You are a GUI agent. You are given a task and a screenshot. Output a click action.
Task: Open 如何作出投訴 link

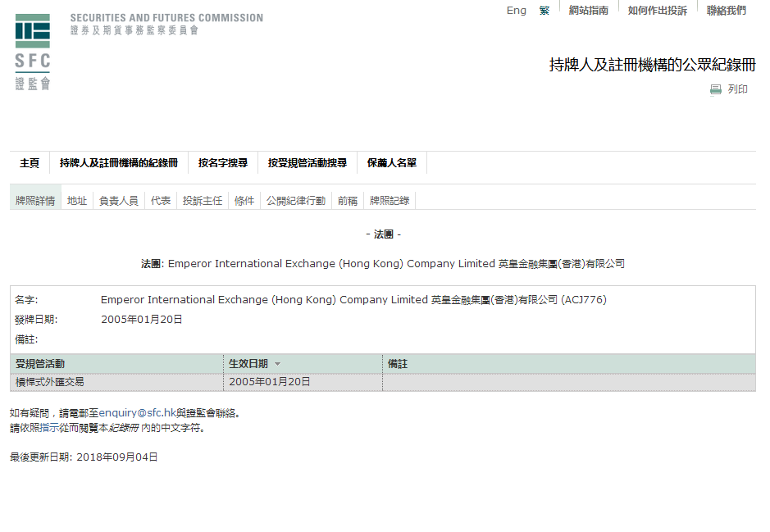pos(657,11)
